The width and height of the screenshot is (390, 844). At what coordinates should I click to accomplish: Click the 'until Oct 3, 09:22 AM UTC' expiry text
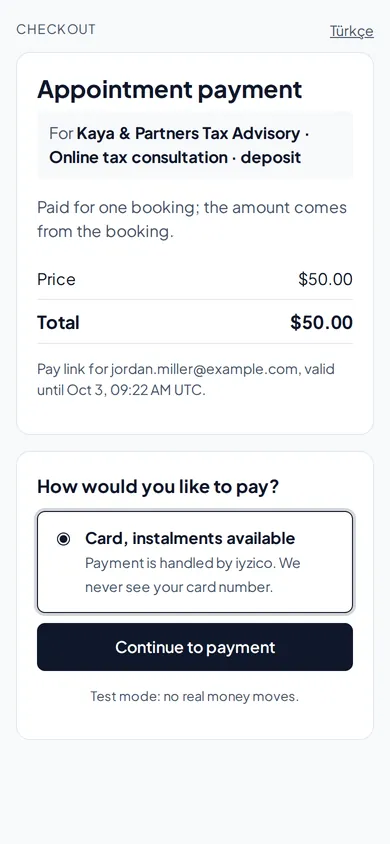(121, 390)
